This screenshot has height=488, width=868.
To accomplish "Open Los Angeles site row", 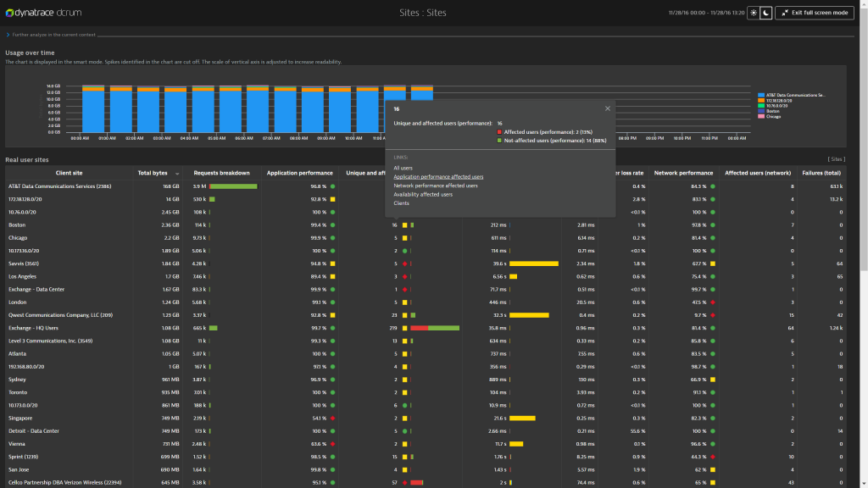I will click(22, 277).
